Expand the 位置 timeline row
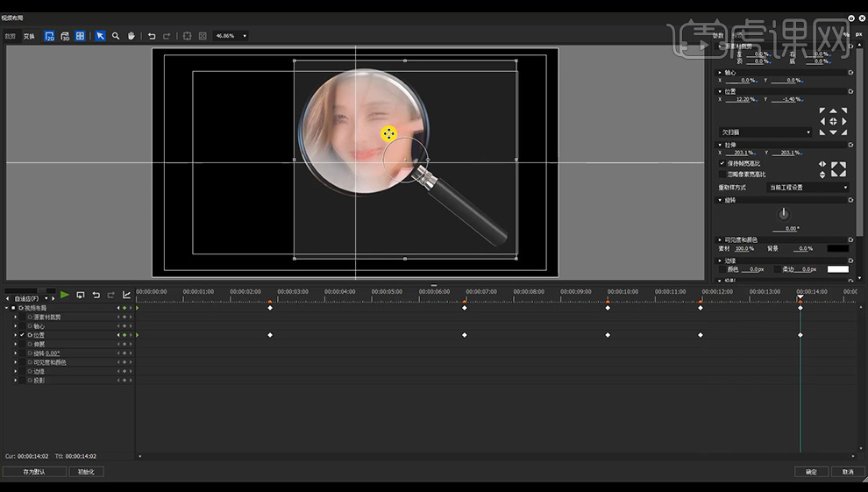 (16, 335)
